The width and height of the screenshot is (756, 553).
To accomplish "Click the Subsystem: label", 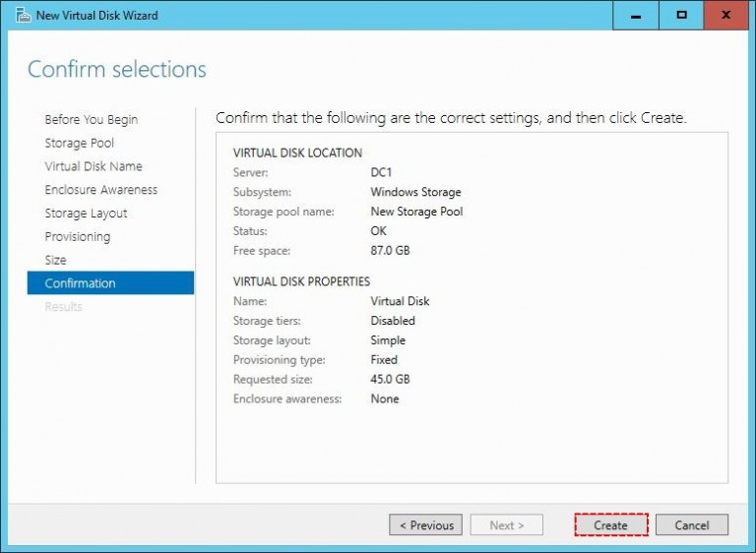I will tap(262, 192).
